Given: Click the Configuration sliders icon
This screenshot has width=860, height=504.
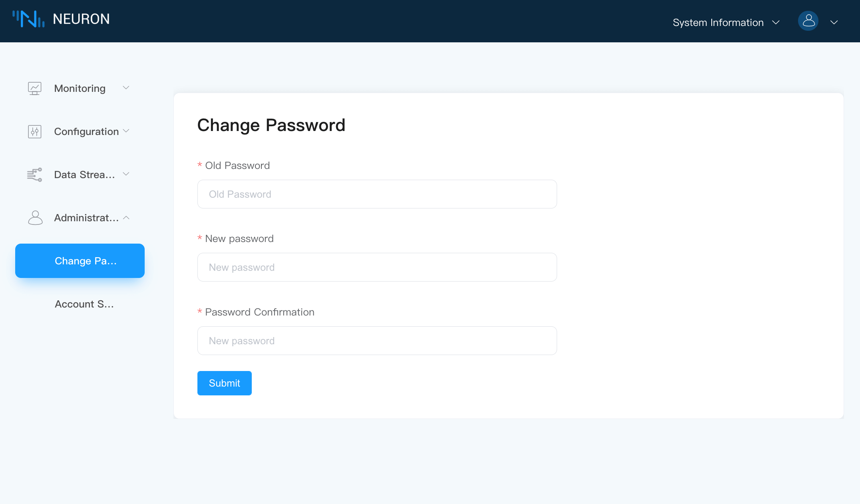Looking at the screenshot, I should [x=34, y=131].
